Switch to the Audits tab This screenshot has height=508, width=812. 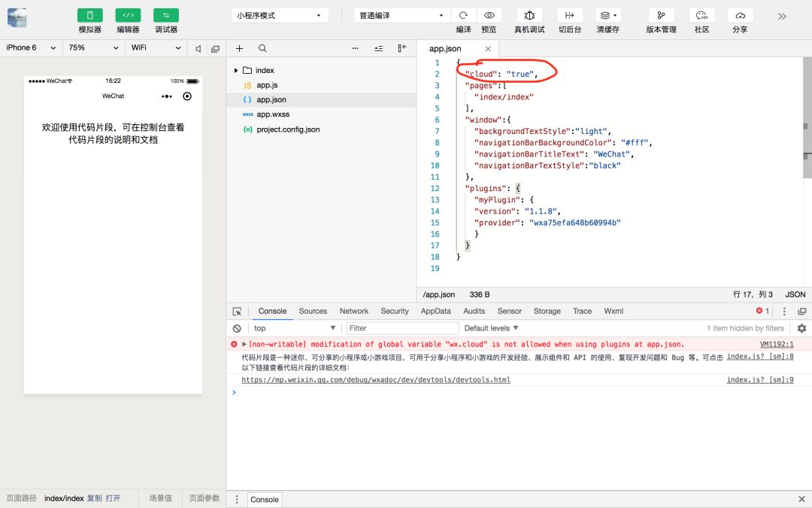[474, 311]
